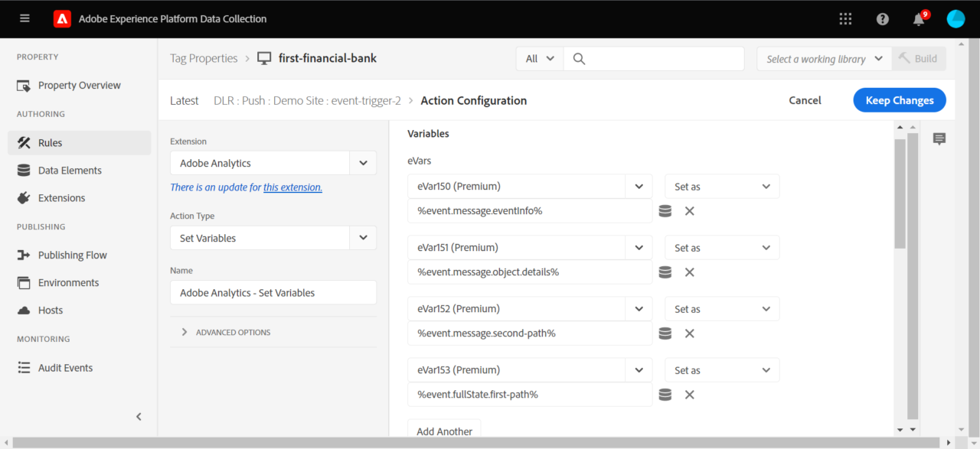This screenshot has height=449, width=980.
Task: Open the All search filter dropdown
Action: (540, 59)
